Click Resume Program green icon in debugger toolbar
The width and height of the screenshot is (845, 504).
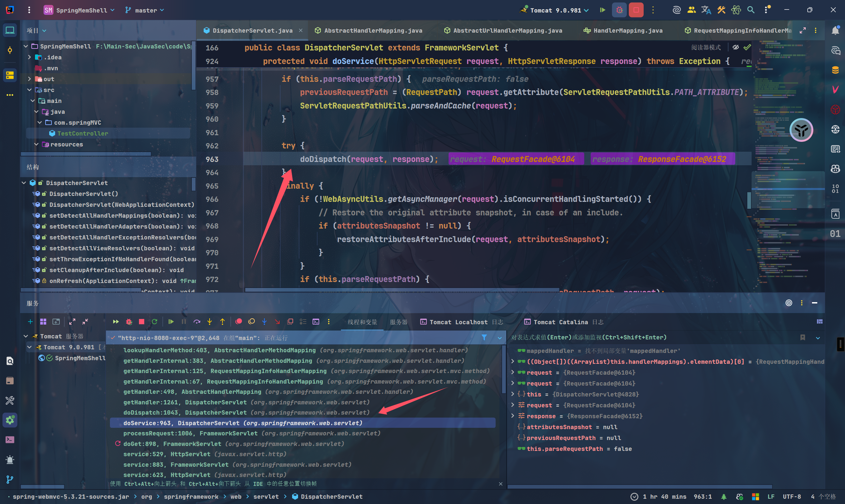[171, 322]
